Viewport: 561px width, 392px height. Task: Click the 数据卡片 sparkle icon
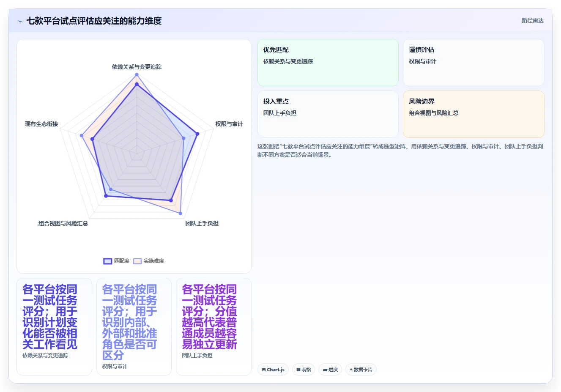click(x=351, y=370)
